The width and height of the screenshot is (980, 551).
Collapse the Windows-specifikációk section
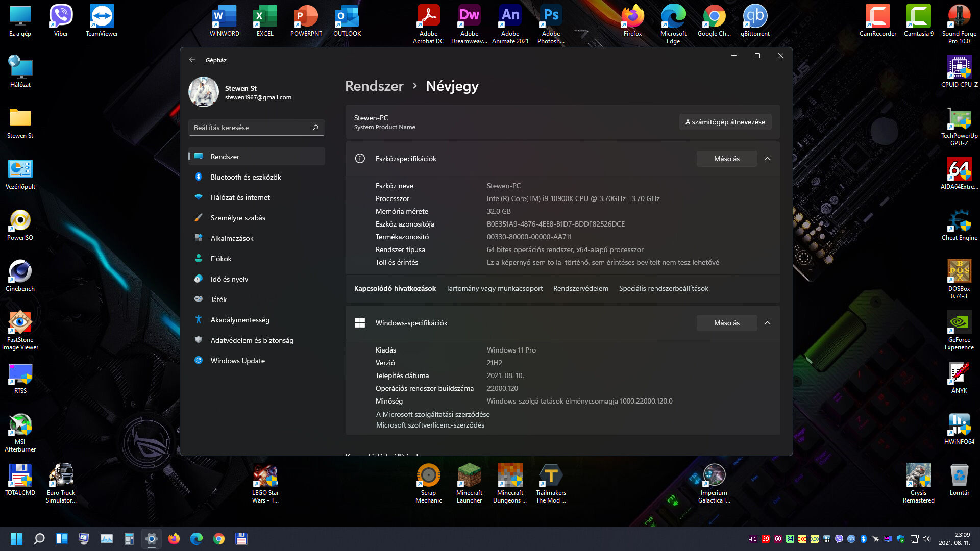768,323
